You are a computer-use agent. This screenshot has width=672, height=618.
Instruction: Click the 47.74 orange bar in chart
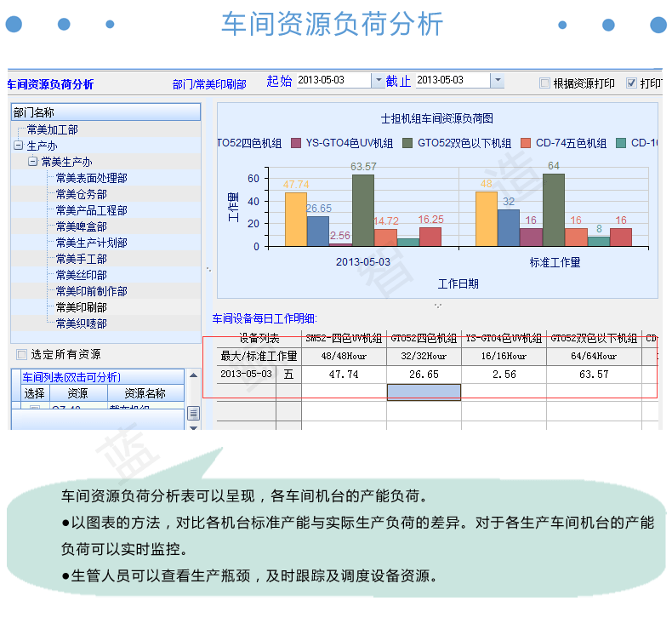[296, 219]
